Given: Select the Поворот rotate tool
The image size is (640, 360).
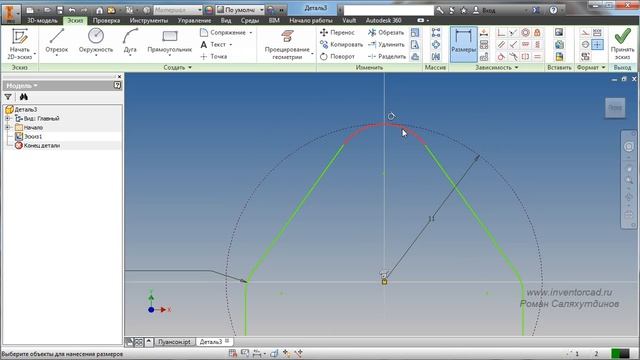Looking at the screenshot, I should [337, 56].
